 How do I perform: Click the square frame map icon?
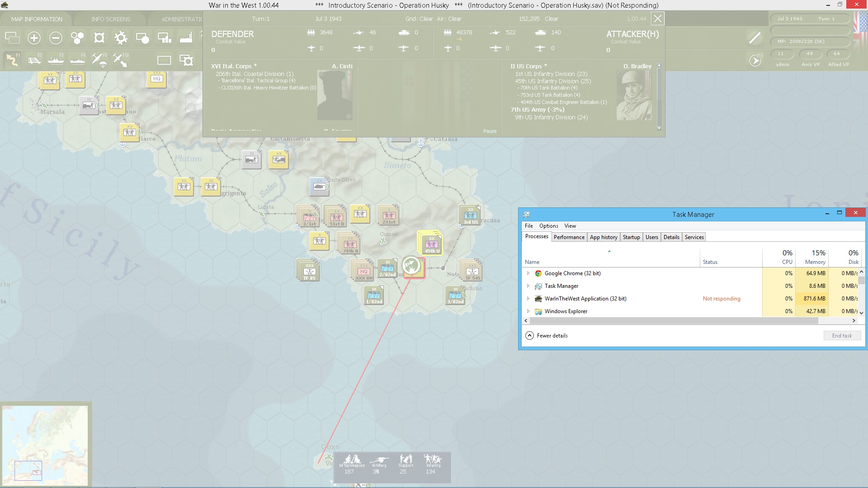[99, 38]
